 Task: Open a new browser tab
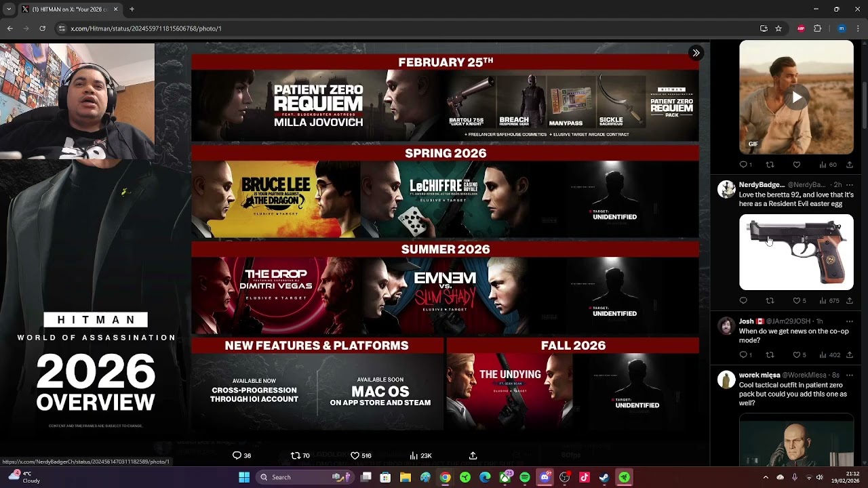[132, 9]
